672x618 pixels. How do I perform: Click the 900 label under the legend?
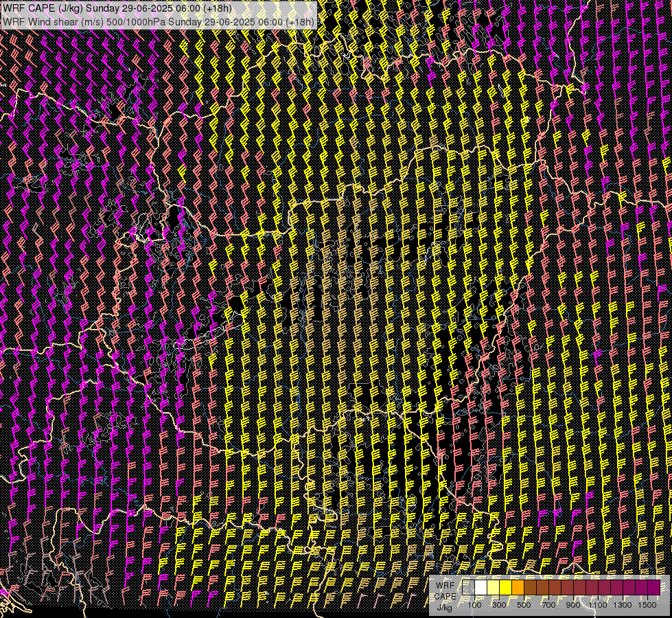573,605
